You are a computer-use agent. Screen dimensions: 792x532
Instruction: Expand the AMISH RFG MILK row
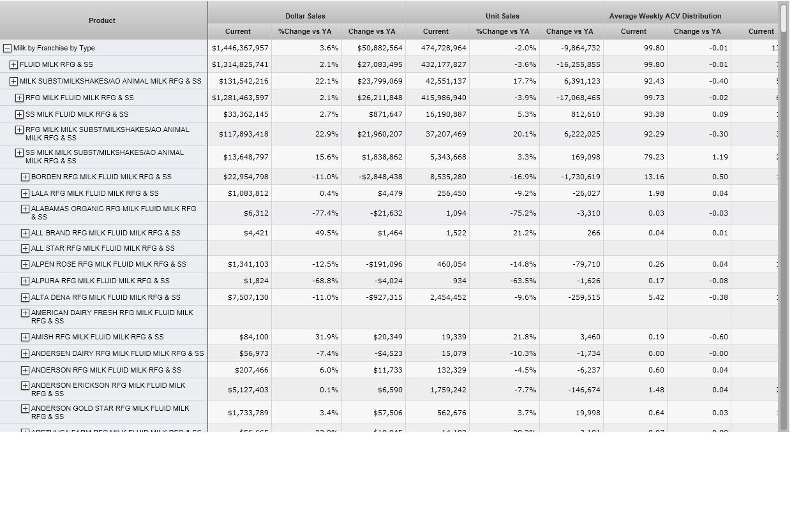point(25,337)
